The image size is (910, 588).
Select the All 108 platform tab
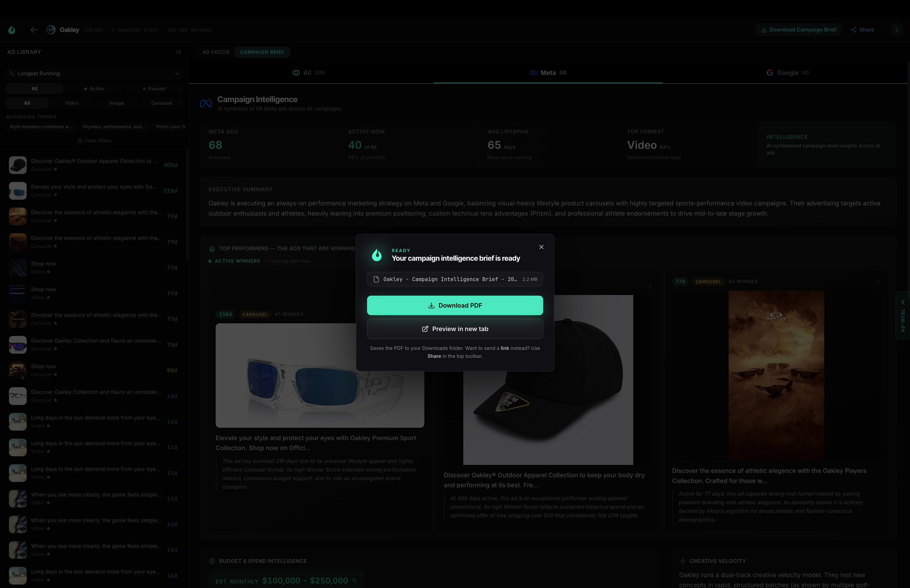[x=309, y=72]
